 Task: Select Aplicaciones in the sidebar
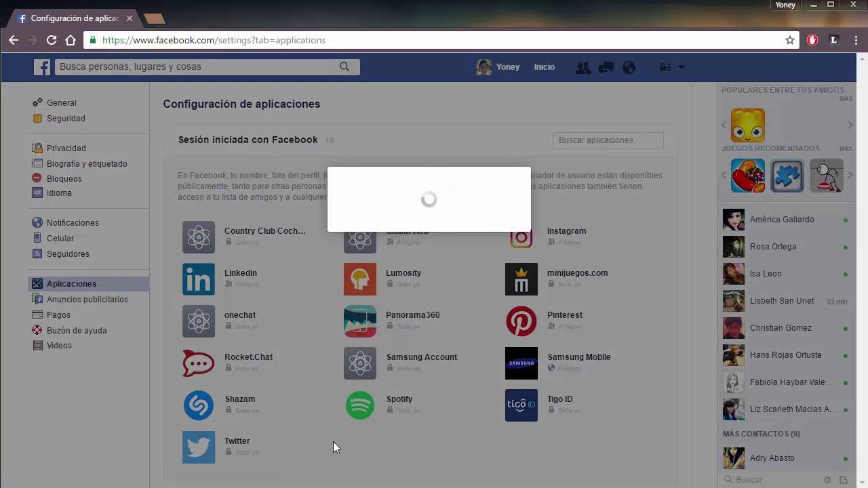(89, 284)
